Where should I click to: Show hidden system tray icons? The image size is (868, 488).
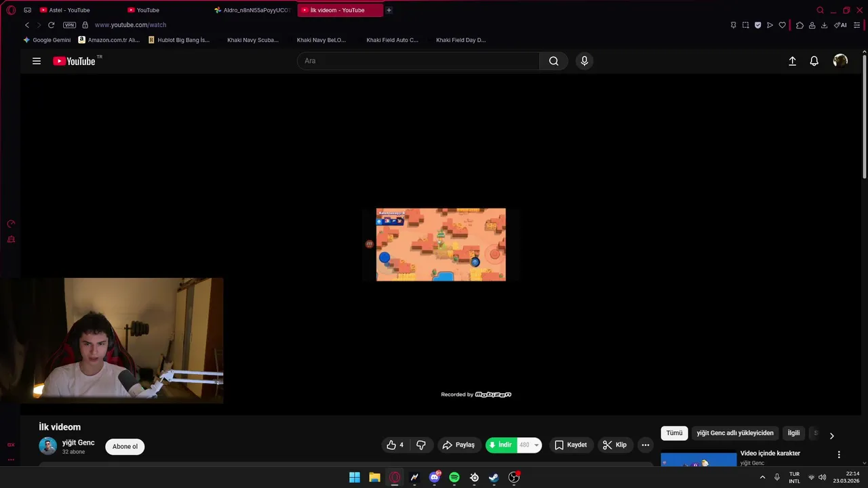tap(762, 477)
